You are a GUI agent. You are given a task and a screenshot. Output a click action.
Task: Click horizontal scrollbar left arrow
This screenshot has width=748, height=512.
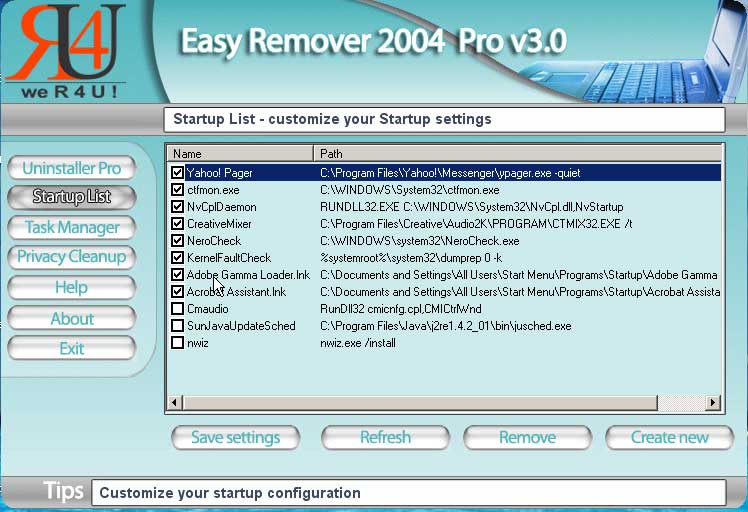tap(175, 402)
